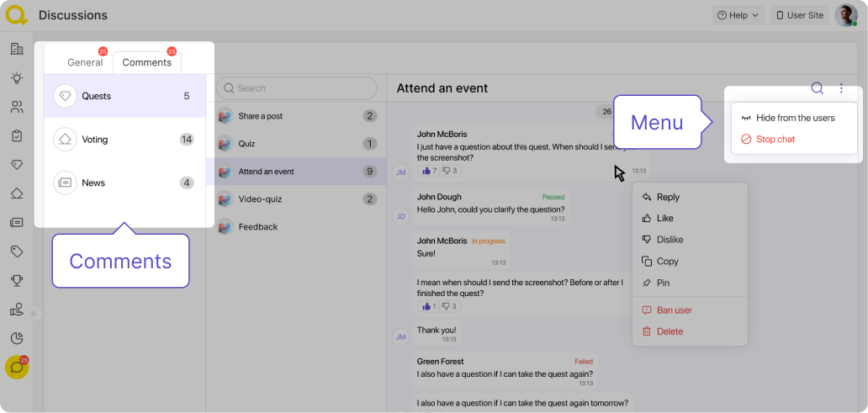Viewport: 868px width, 413px height.
Task: Choose Reply from the context menu
Action: coord(668,197)
